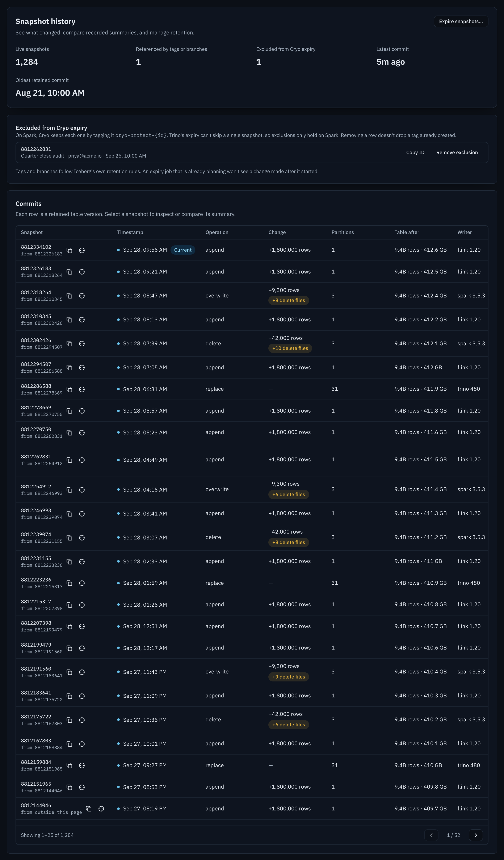The image size is (504, 860).
Task: Go to previous commits page
Action: tap(431, 835)
